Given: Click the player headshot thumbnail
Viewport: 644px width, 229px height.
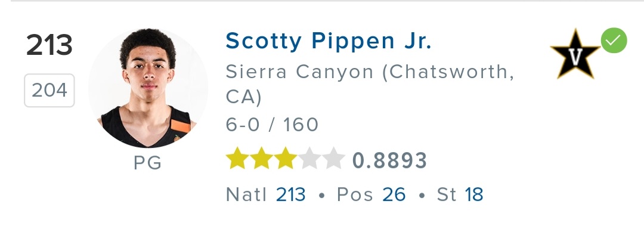Looking at the screenshot, I should [148, 88].
